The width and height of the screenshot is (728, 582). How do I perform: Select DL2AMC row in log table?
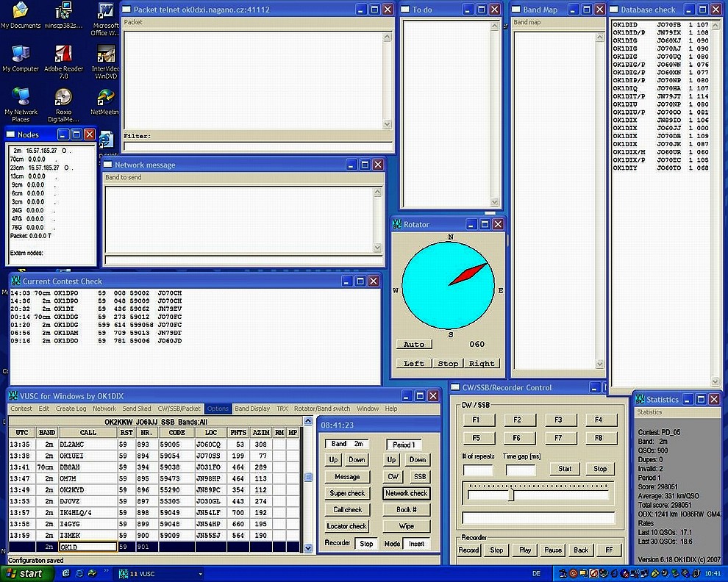click(154, 444)
